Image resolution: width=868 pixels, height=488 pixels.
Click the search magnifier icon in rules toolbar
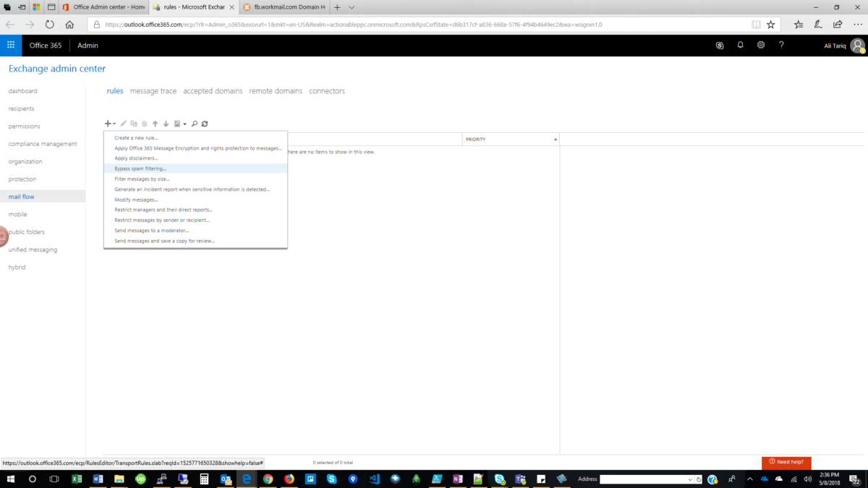(195, 124)
